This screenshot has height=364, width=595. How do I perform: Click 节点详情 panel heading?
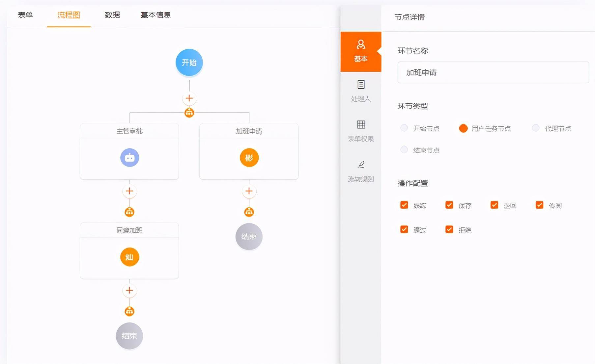(410, 17)
